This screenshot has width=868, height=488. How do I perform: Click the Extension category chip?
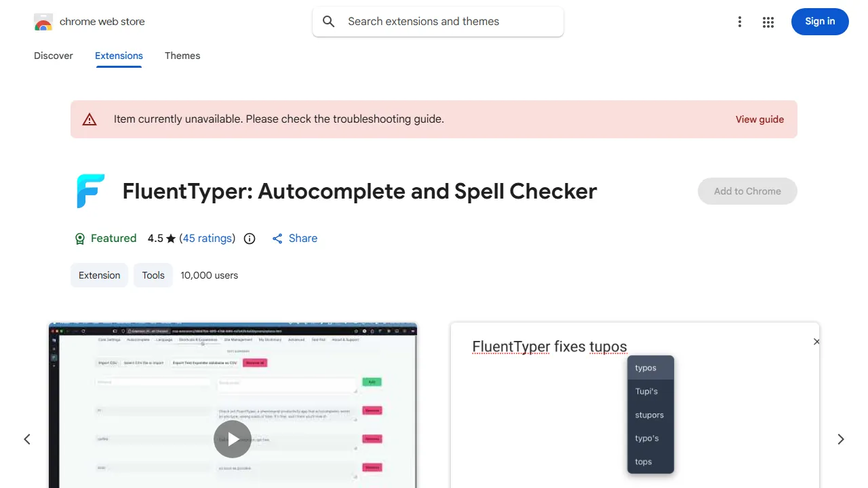click(x=99, y=275)
